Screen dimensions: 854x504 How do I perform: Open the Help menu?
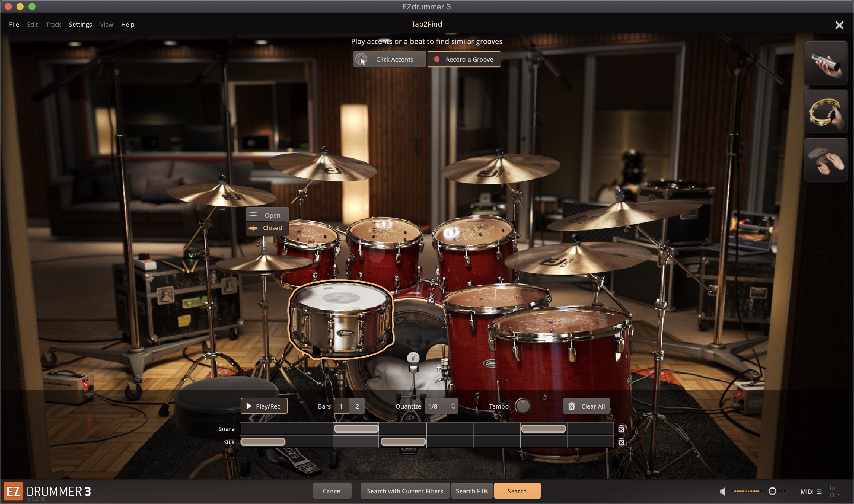point(128,24)
